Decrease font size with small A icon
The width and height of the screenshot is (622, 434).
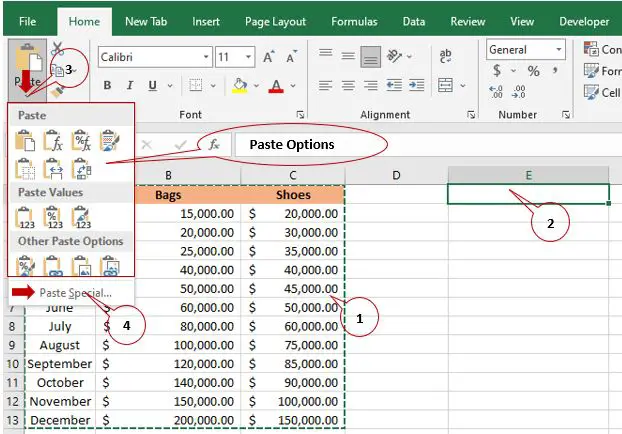292,57
